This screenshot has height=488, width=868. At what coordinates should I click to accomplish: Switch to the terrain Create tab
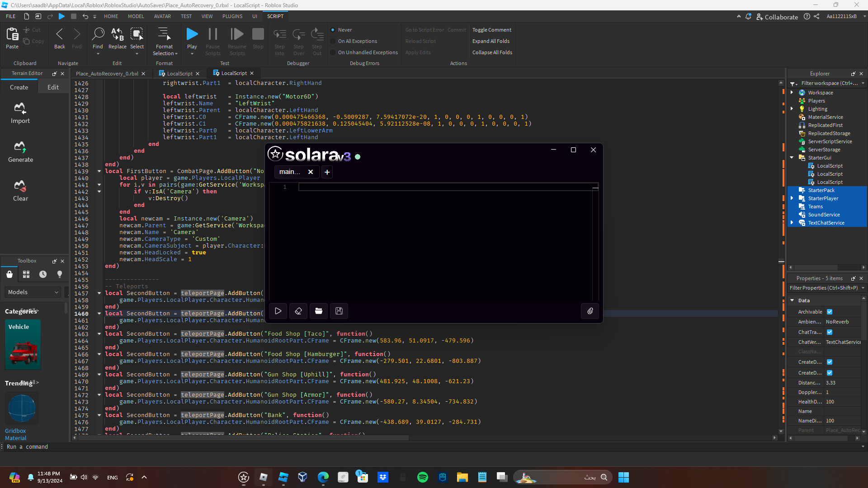[19, 87]
